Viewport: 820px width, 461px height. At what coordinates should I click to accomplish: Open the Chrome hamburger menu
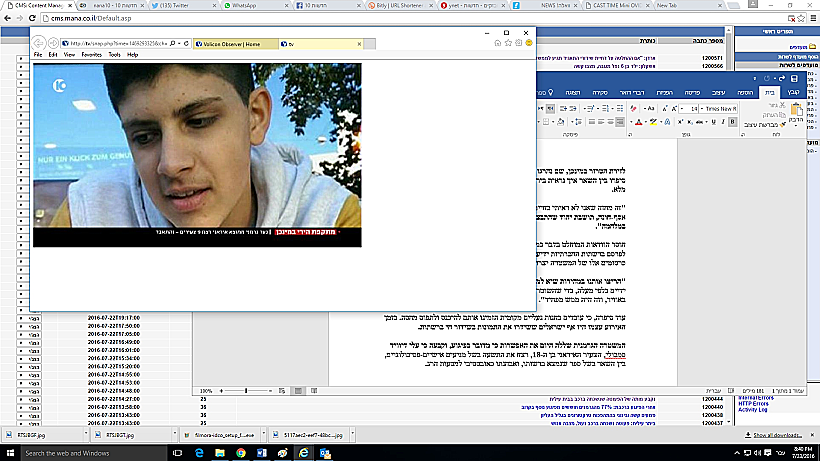tap(813, 18)
